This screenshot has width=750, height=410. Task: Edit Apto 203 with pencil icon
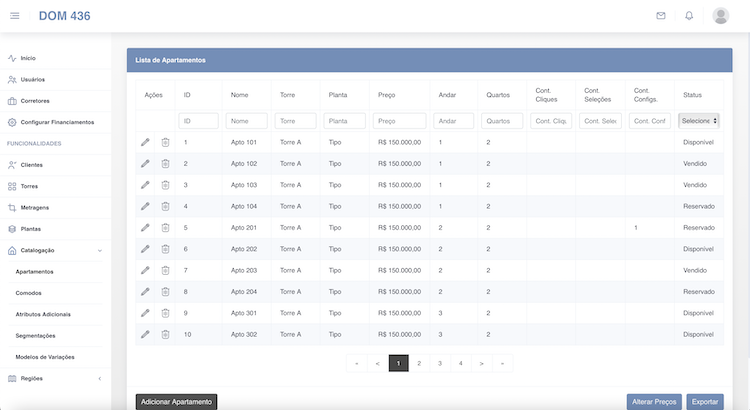[145, 270]
